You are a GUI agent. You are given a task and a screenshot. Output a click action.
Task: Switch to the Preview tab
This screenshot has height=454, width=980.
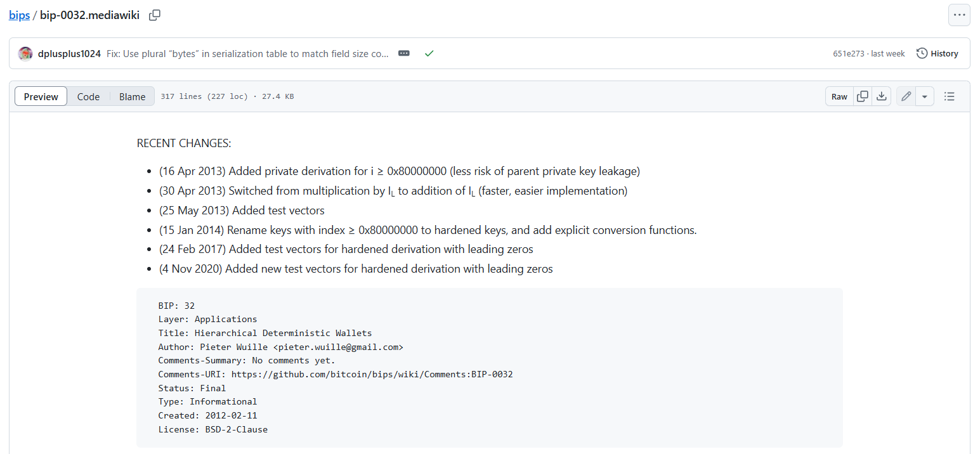click(41, 96)
